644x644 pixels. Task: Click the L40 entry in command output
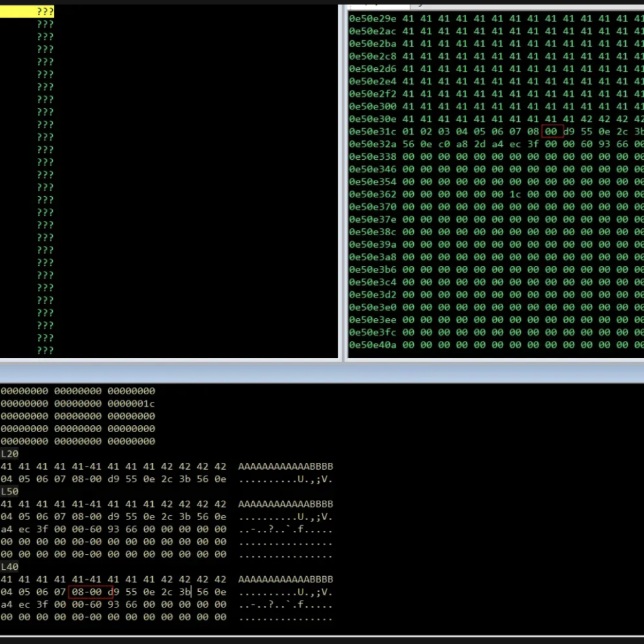pos(9,567)
